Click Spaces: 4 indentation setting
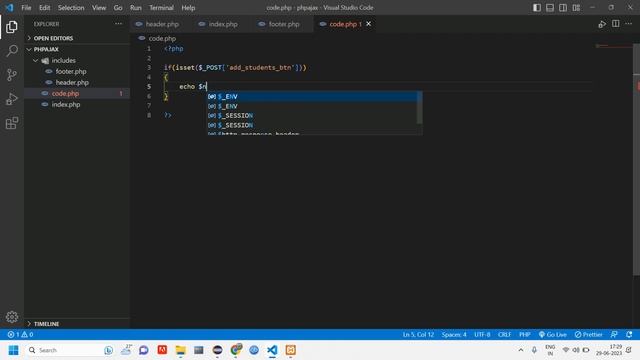This screenshot has height=360, width=640. 453,334
